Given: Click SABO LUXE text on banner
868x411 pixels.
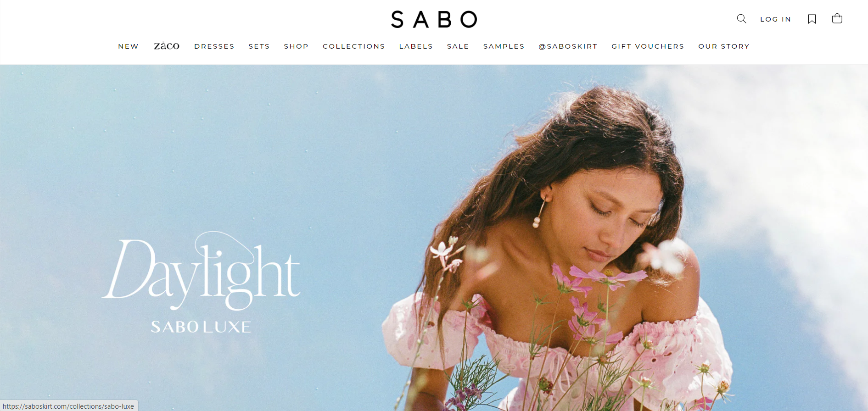Looking at the screenshot, I should point(201,327).
